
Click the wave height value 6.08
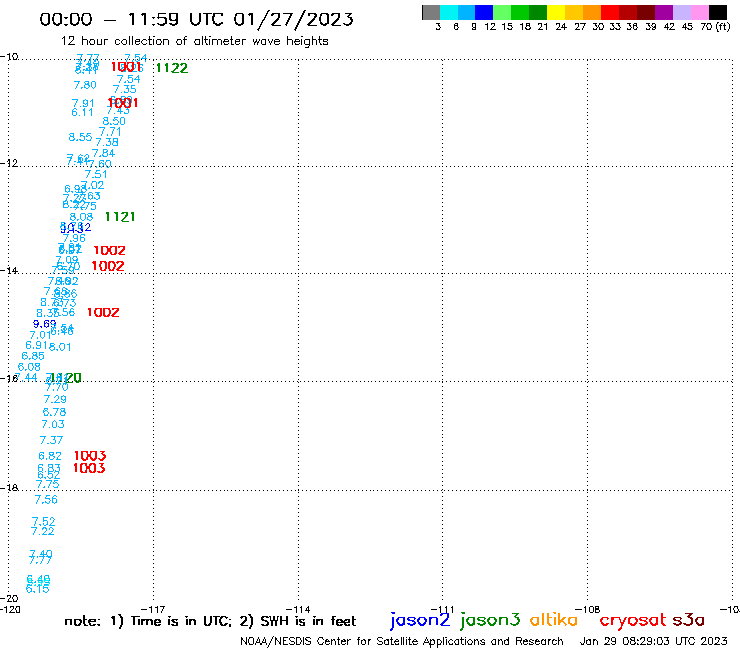(29, 367)
